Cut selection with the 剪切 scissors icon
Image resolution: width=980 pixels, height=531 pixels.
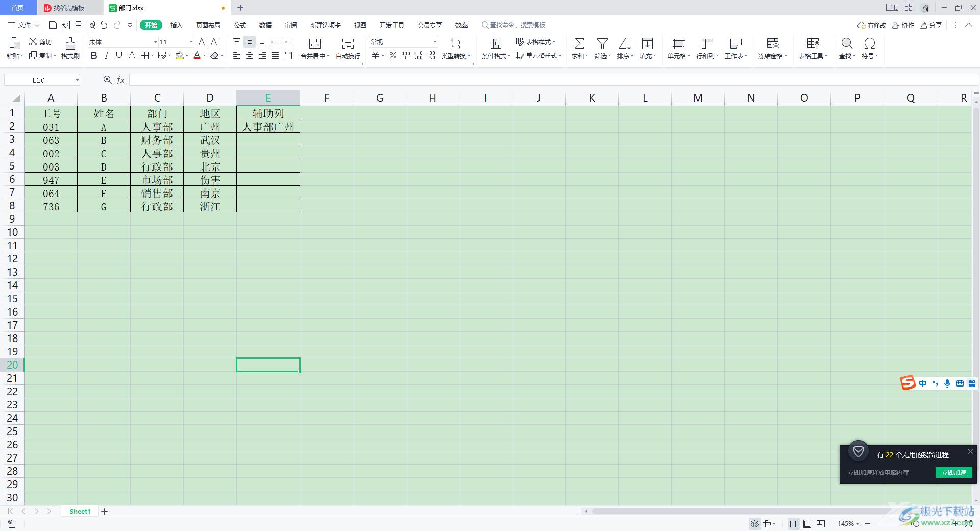(34, 42)
